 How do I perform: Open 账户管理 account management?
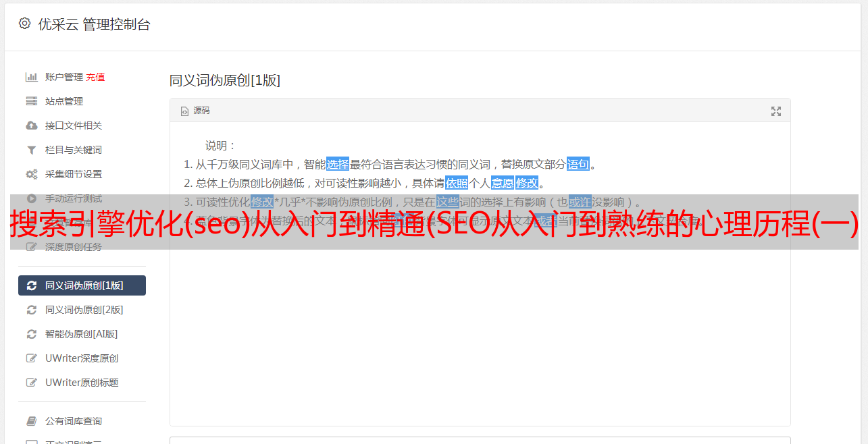64,77
